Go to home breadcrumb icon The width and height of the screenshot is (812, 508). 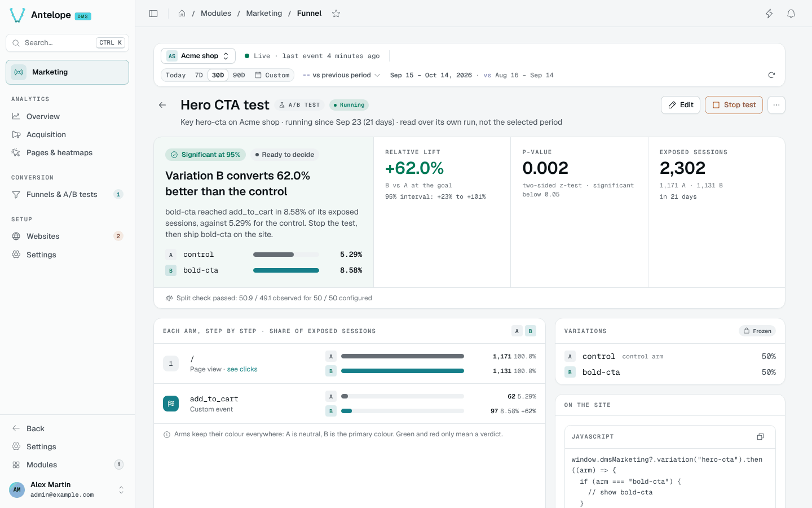tap(182, 14)
